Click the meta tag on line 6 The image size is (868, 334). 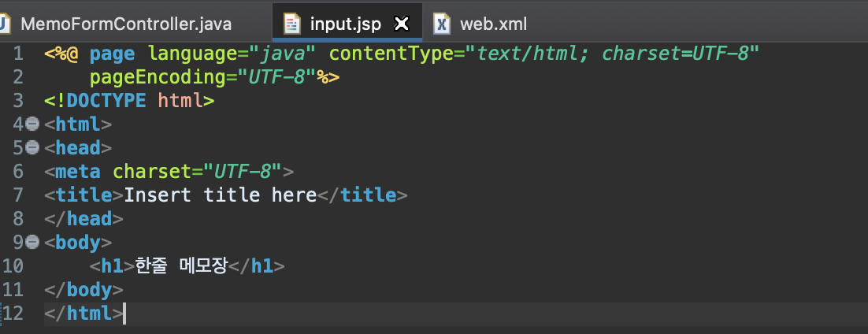click(x=78, y=171)
